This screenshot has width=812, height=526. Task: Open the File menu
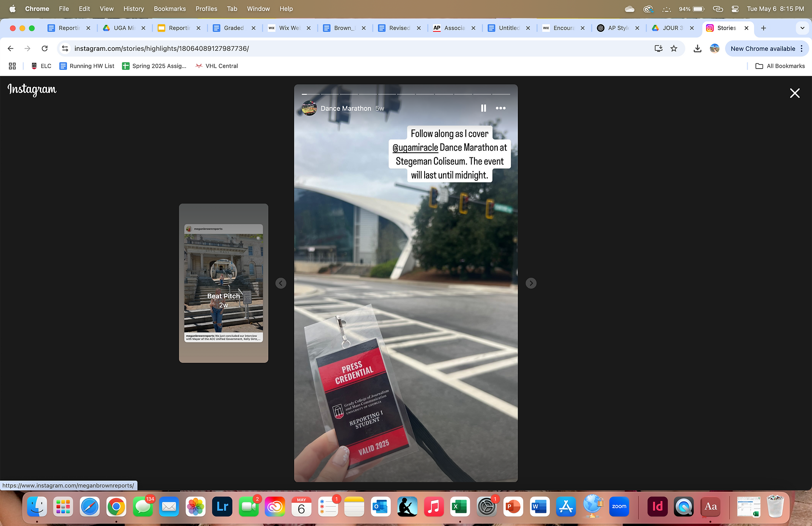pos(64,9)
